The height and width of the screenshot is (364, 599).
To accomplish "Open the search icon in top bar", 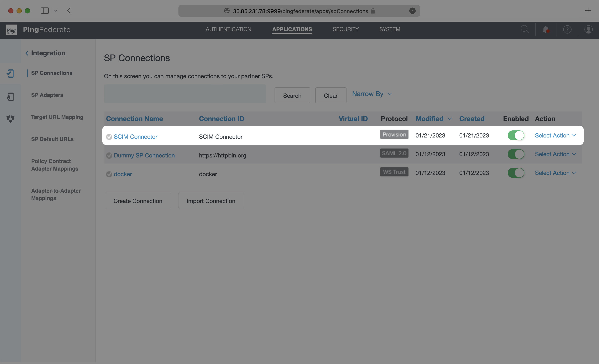I will point(525,29).
